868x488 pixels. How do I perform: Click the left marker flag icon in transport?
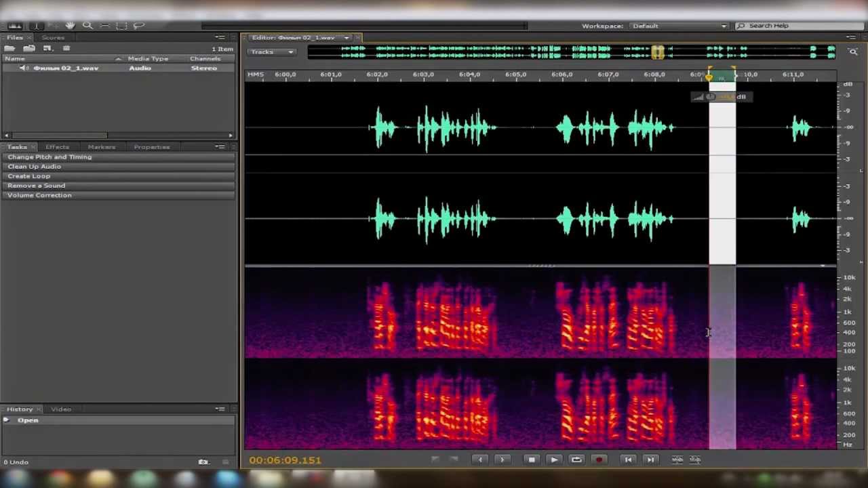[x=435, y=460]
